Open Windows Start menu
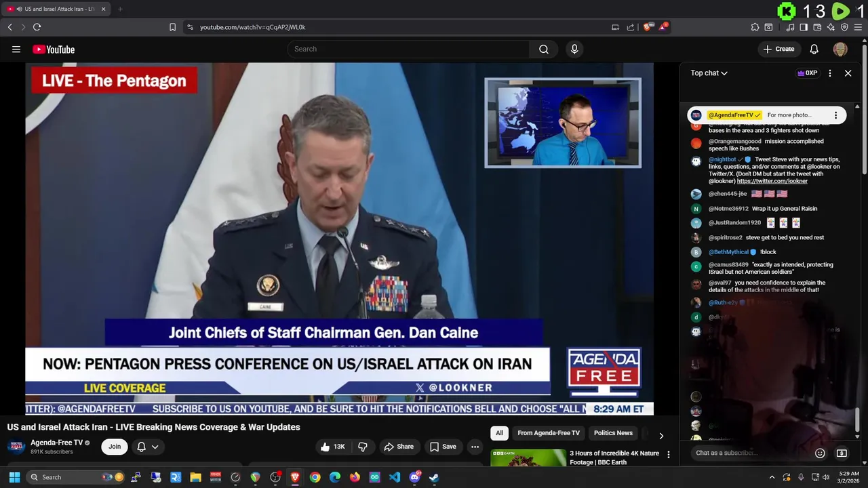 tap(14, 477)
